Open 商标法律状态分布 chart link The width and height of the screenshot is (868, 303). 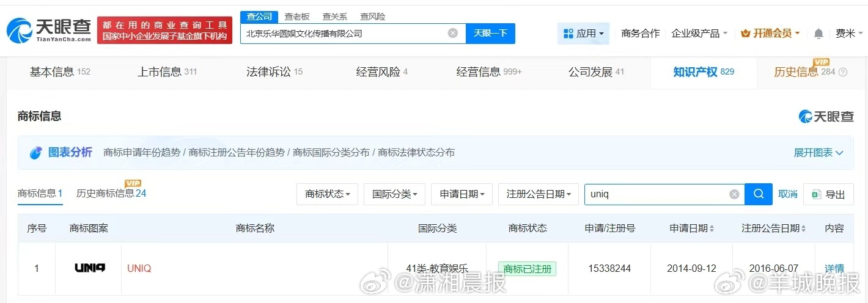(416, 153)
